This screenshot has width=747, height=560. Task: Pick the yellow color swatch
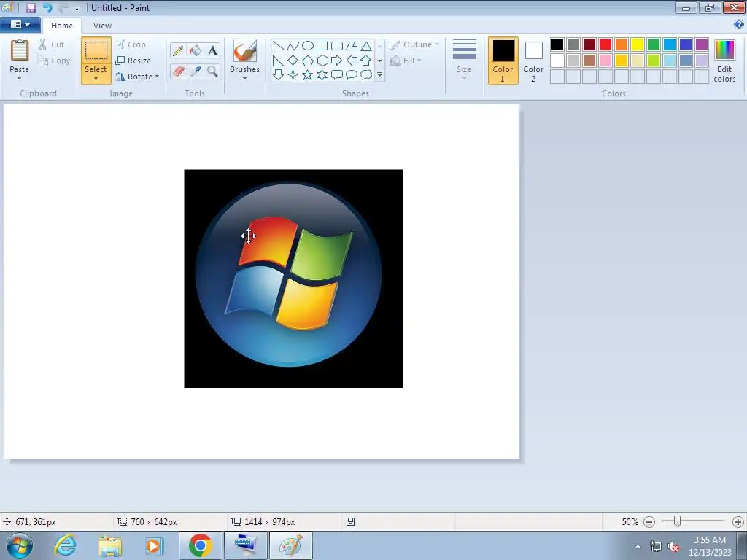pos(638,44)
